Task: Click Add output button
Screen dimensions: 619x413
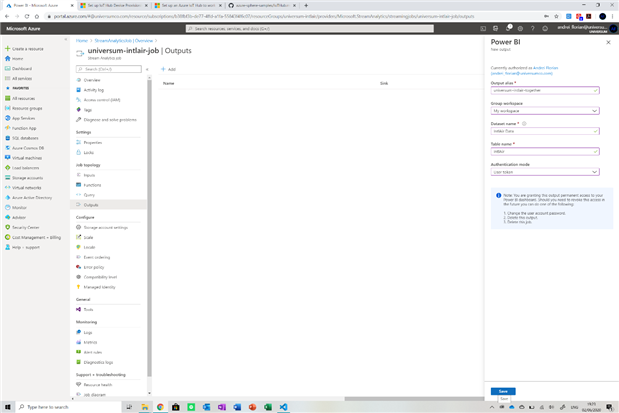Action: tap(169, 69)
